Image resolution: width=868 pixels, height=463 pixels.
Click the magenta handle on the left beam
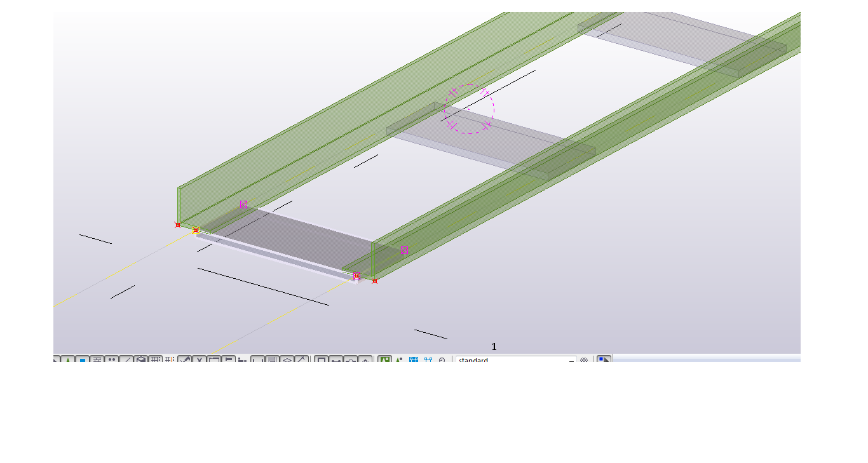243,204
